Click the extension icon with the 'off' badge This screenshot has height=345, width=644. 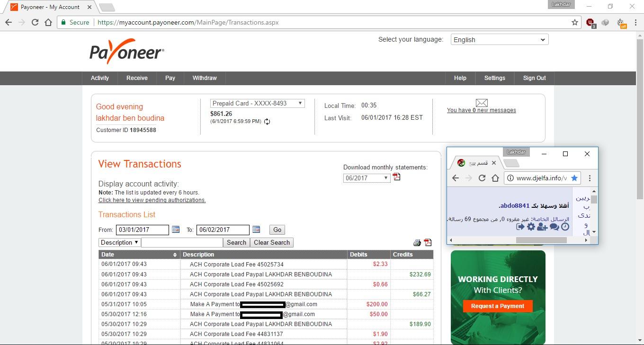(x=621, y=23)
